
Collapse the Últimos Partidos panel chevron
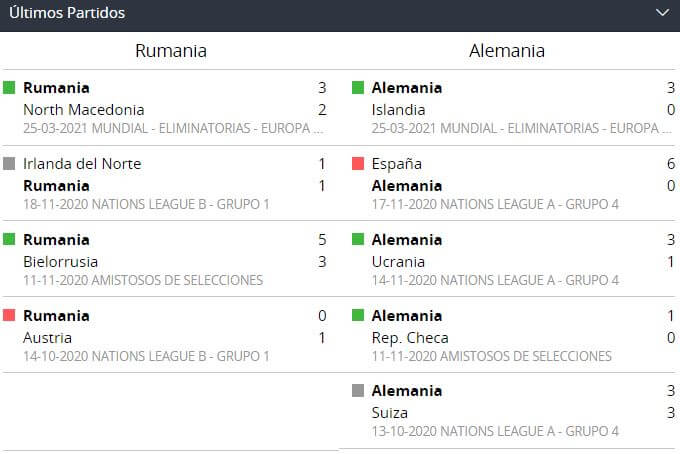click(x=661, y=13)
